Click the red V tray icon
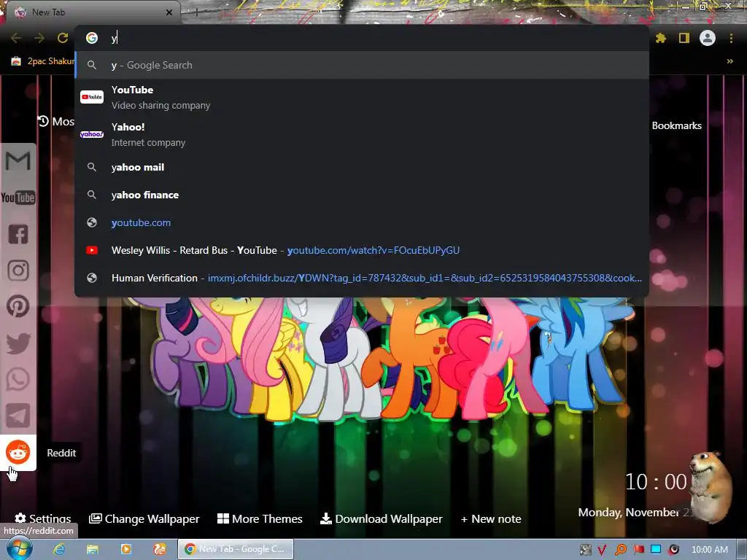 602,550
